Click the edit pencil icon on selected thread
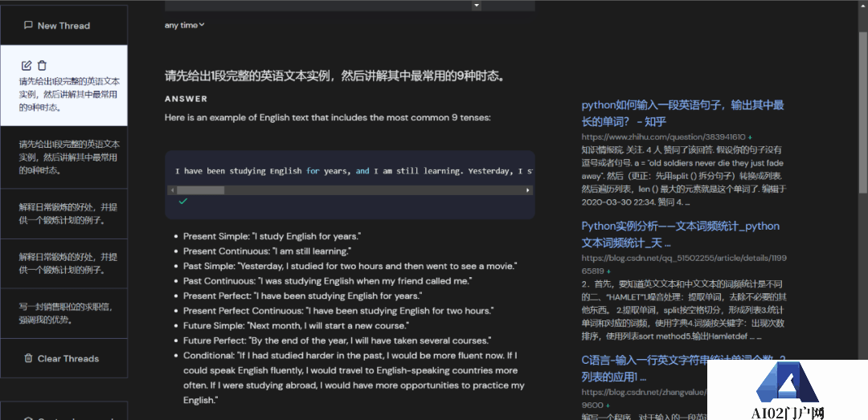 coord(26,66)
